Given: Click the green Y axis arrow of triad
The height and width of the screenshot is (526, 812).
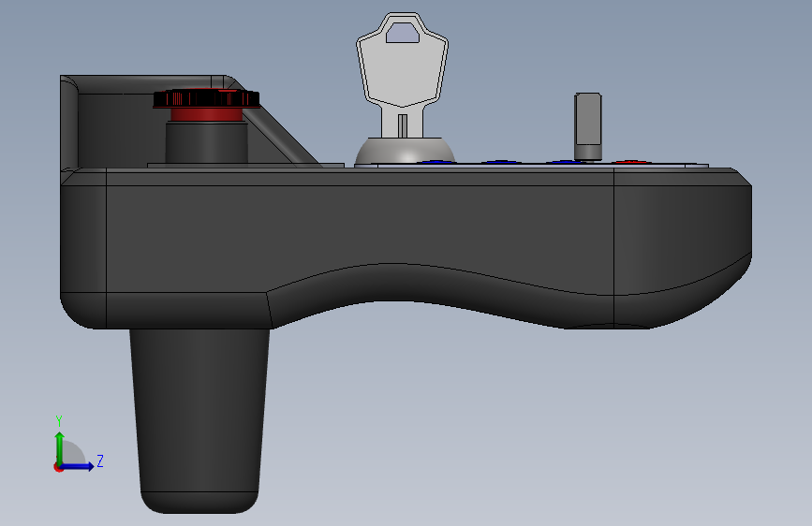Looking at the screenshot, I should [x=60, y=448].
